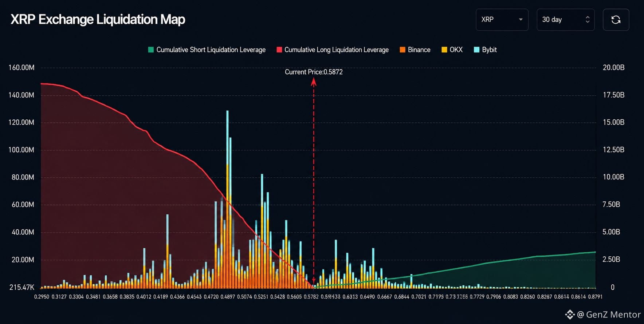Click the 15.00B right axis label

[x=614, y=122]
